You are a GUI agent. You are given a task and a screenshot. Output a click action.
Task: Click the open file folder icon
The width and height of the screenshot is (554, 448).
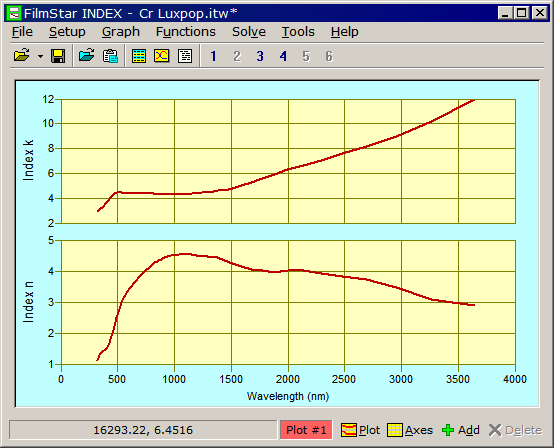(22, 56)
